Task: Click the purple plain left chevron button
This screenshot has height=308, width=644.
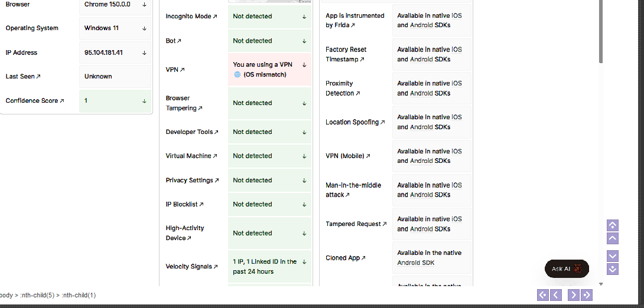Action: pos(556,295)
